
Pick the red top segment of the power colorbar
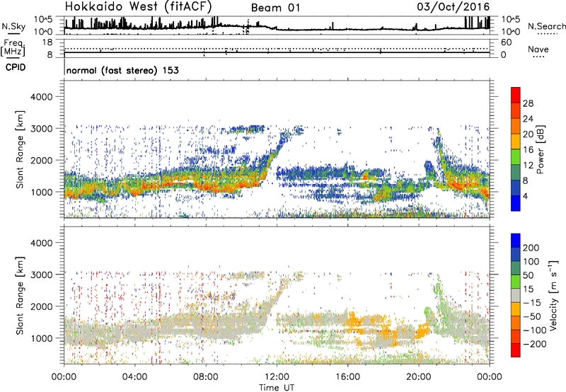point(516,96)
